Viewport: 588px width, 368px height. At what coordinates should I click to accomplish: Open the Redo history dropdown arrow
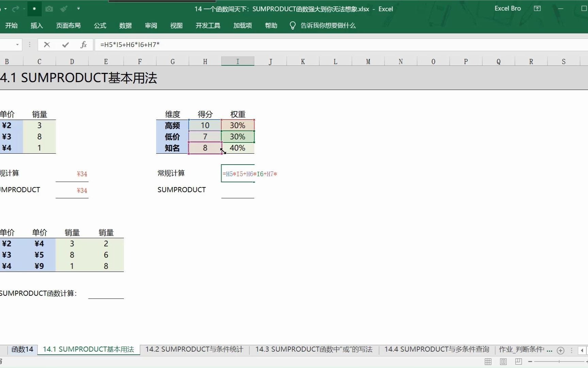click(24, 9)
